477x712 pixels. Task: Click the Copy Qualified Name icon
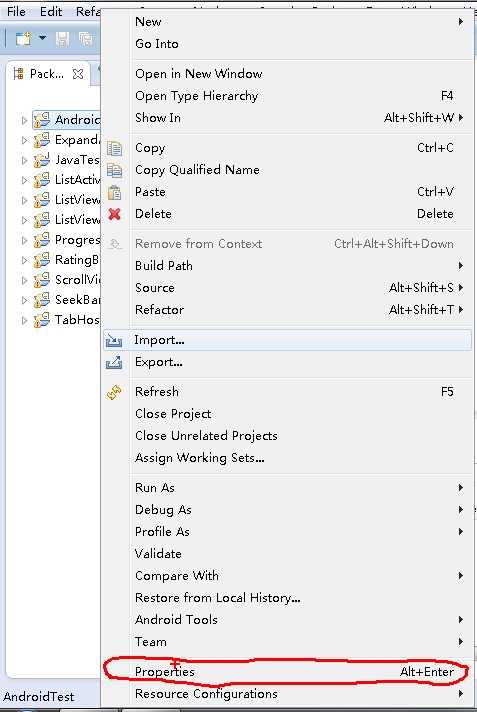pyautogui.click(x=114, y=170)
